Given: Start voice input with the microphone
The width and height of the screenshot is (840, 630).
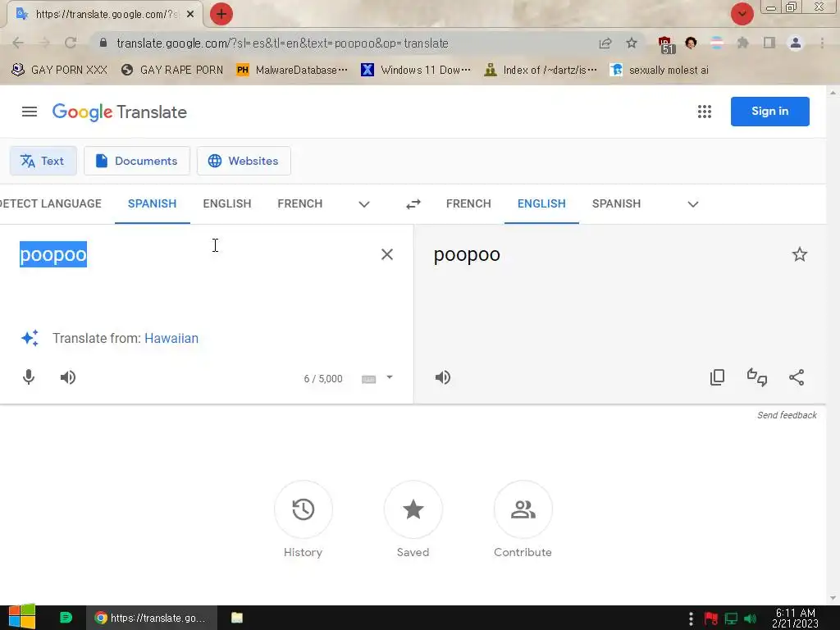Looking at the screenshot, I should coord(29,377).
